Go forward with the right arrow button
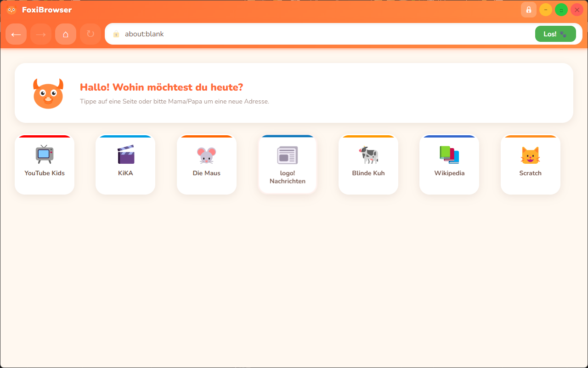588x368 pixels. (x=41, y=34)
